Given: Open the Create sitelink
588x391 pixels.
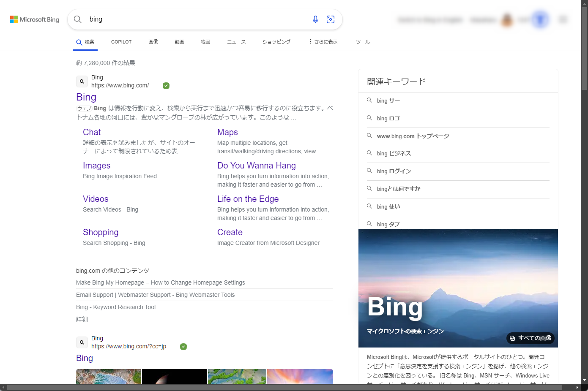Looking at the screenshot, I should click(230, 232).
